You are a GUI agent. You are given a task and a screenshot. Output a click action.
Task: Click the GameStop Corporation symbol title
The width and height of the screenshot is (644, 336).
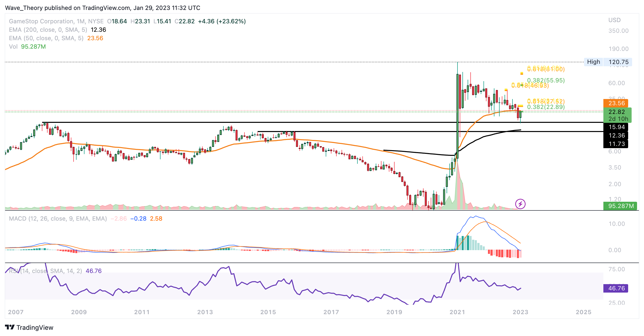coord(41,21)
